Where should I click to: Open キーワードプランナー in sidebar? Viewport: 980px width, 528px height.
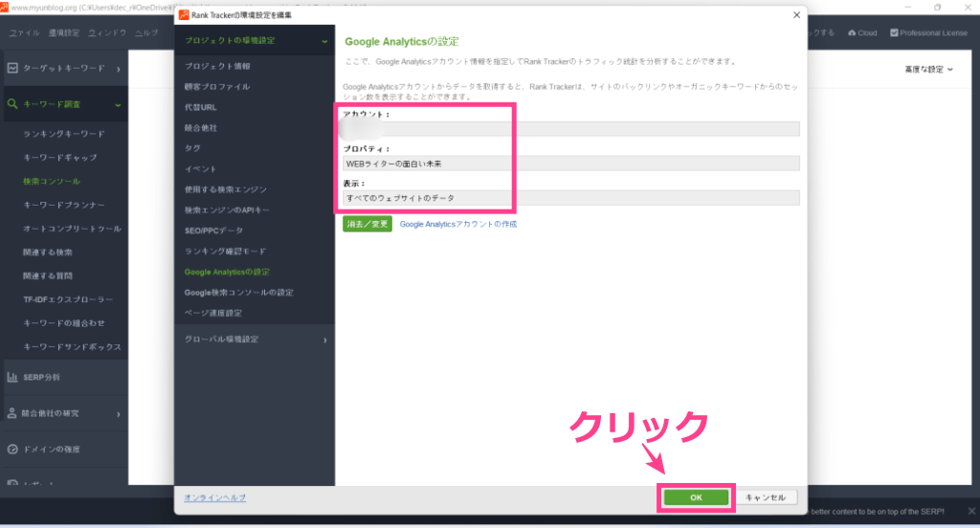64,205
